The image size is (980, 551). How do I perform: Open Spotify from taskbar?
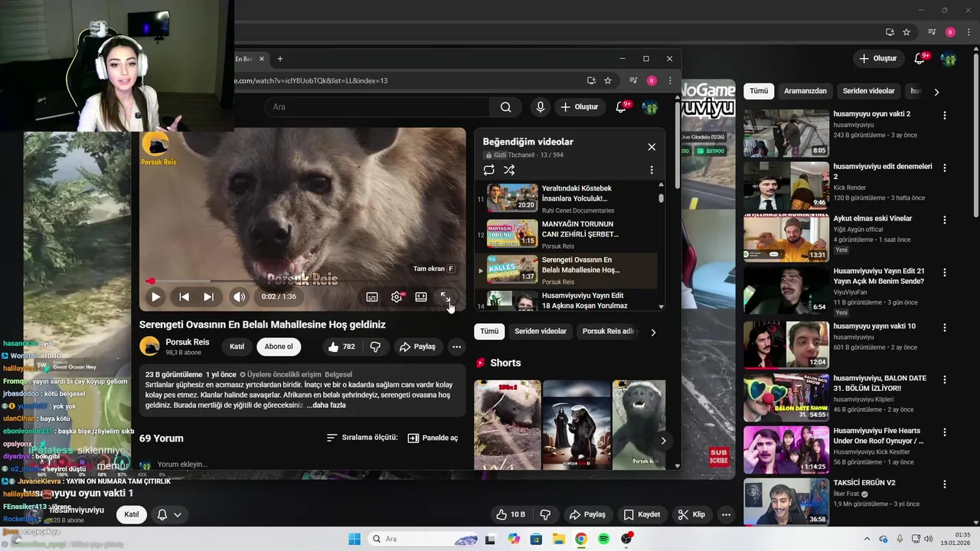[603, 539]
